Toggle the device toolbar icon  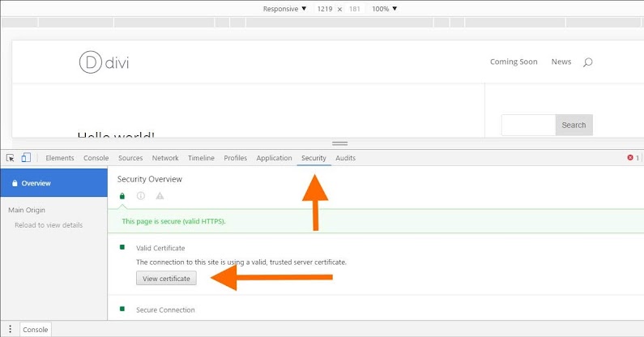pyautogui.click(x=26, y=157)
